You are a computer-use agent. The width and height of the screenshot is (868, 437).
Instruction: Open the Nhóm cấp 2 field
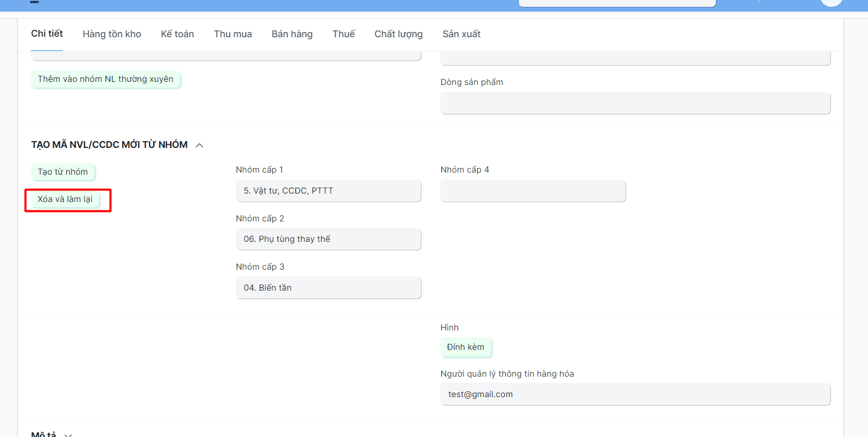pos(329,239)
